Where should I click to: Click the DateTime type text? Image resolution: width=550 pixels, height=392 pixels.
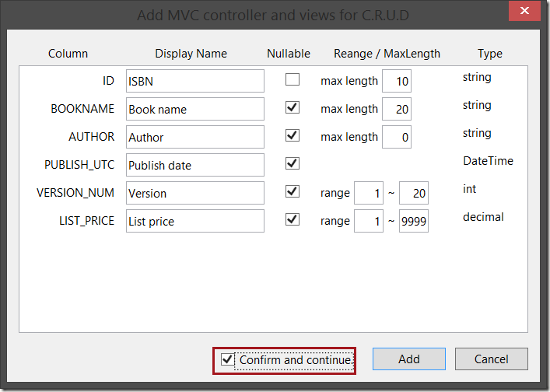488,161
